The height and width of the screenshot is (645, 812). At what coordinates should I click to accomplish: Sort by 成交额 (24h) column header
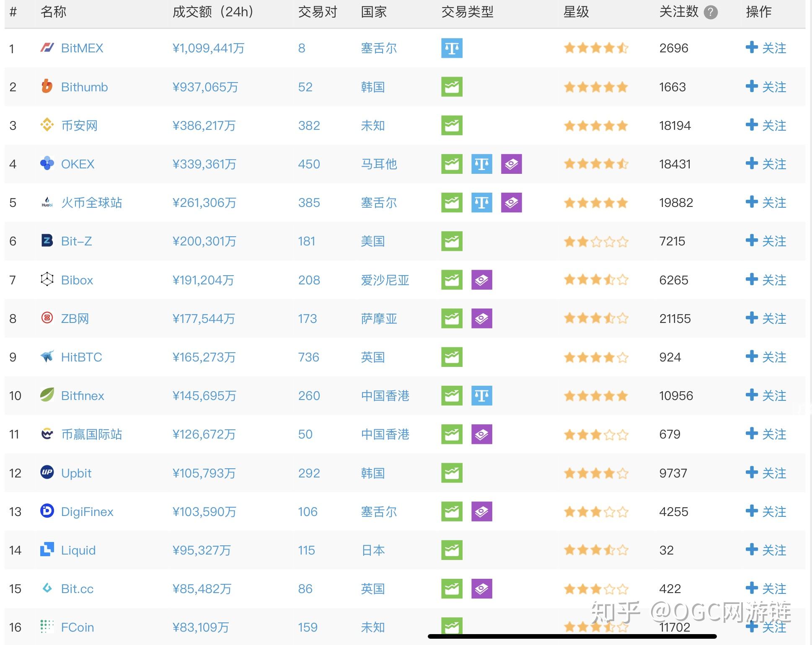[213, 12]
